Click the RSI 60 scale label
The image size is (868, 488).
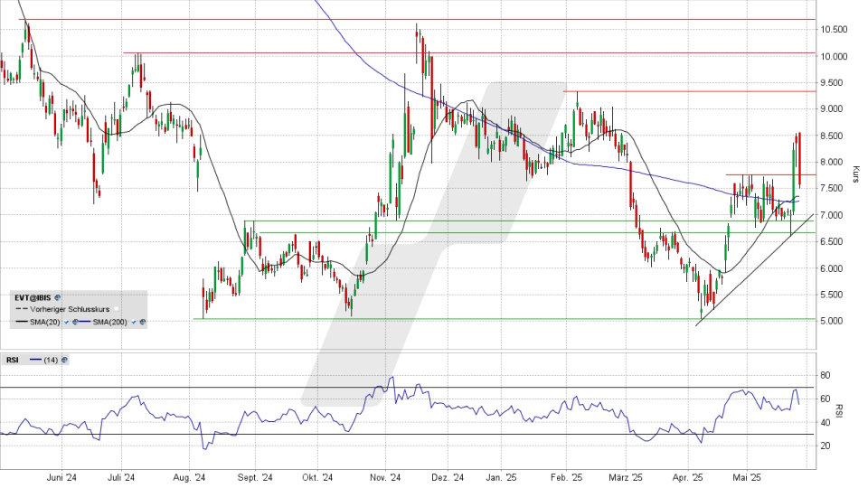[x=825, y=399]
